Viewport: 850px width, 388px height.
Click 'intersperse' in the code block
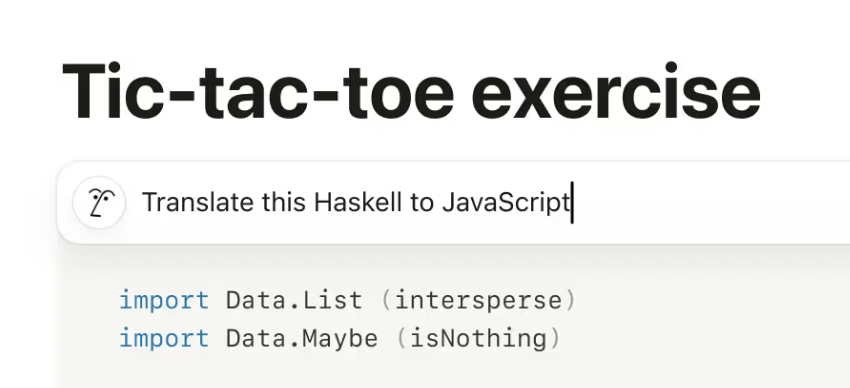(479, 300)
